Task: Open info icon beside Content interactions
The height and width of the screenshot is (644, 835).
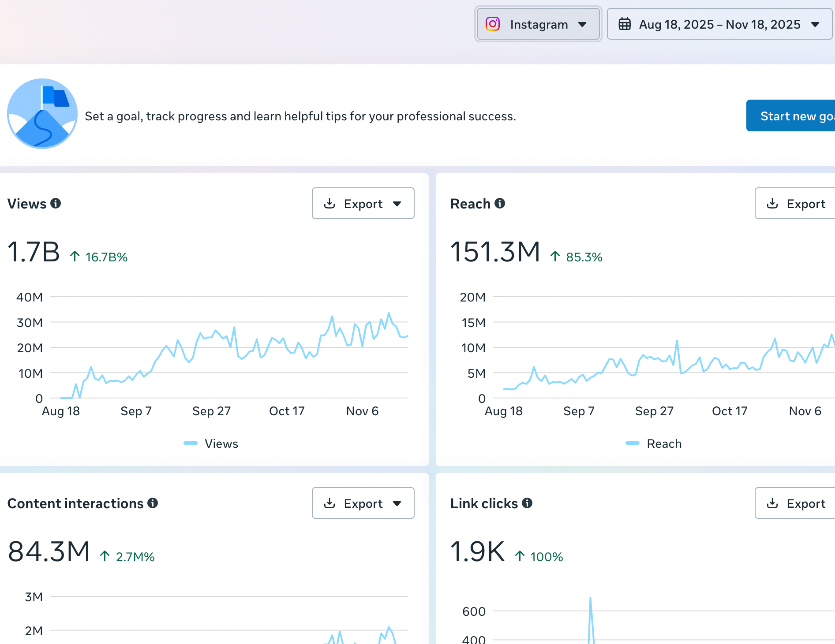Action: (x=153, y=503)
